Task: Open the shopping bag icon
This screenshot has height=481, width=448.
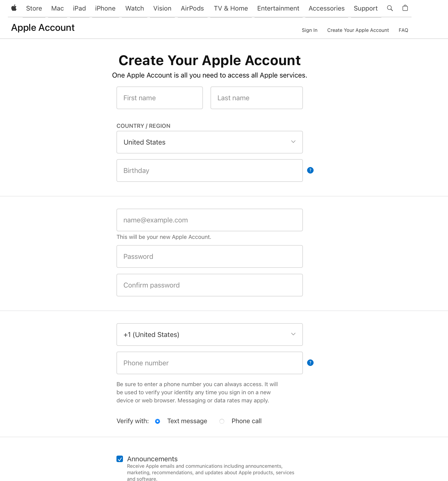Action: coord(405,8)
